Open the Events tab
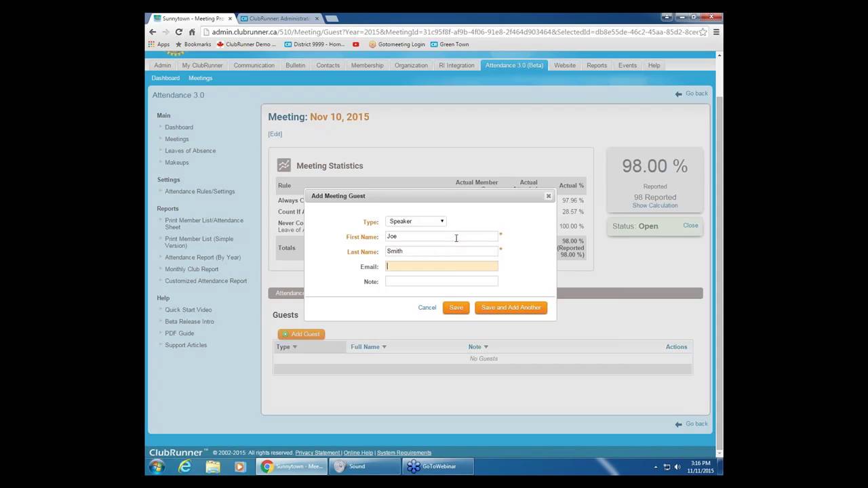868x488 pixels. [x=627, y=65]
